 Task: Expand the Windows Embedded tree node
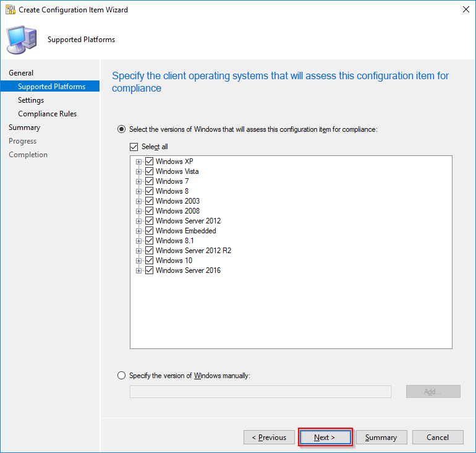(x=138, y=231)
